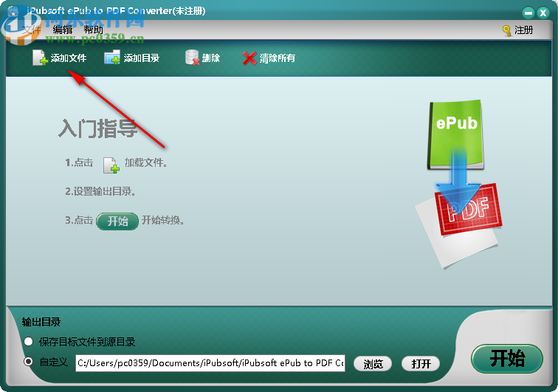Image resolution: width=558 pixels, height=392 pixels.
Task: Click the Add File (添加文件) toolbar icon
Action: coord(40,58)
